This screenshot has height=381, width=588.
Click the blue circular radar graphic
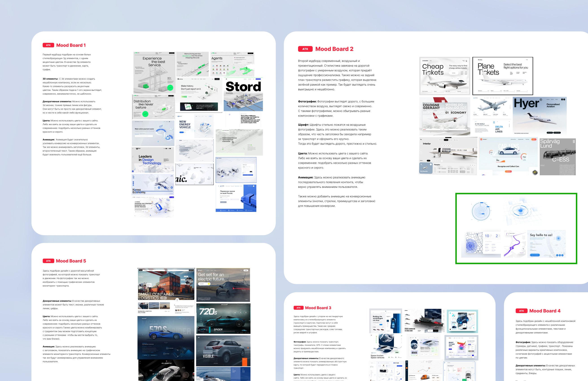(480, 212)
